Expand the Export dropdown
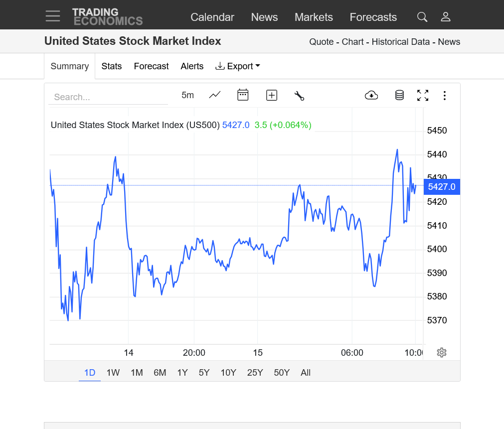 (x=238, y=66)
